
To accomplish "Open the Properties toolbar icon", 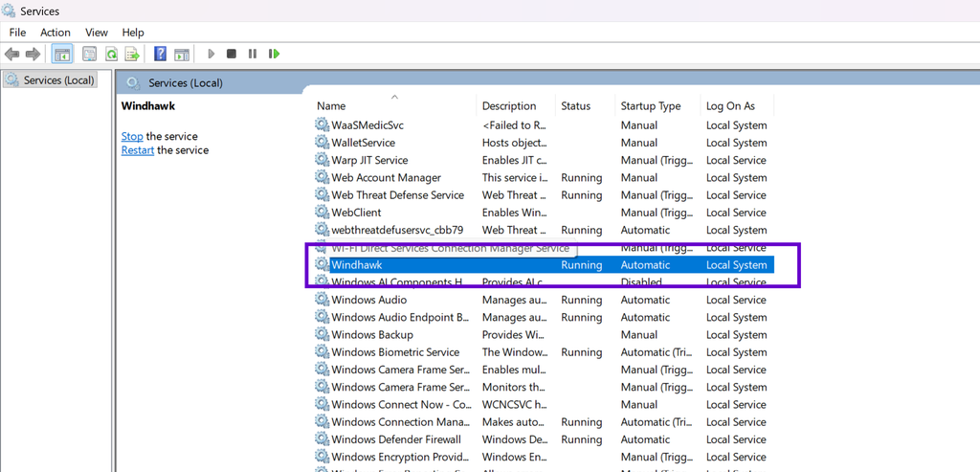I will (89, 54).
